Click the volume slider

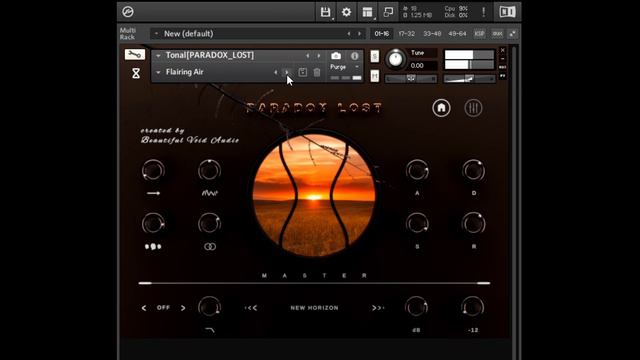point(469,78)
